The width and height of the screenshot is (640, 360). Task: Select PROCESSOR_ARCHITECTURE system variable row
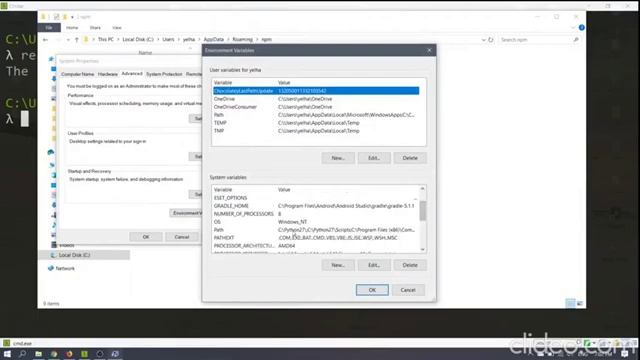pyautogui.click(x=315, y=246)
